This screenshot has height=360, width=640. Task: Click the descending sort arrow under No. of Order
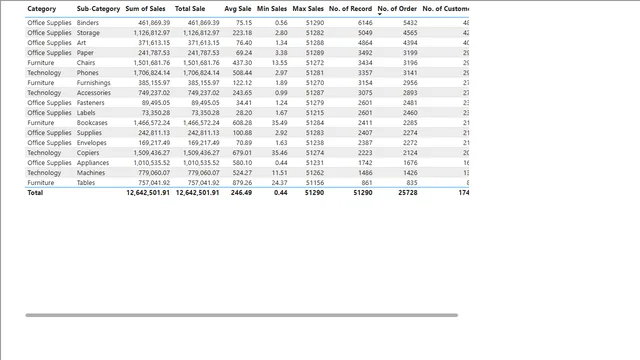tap(380, 14)
